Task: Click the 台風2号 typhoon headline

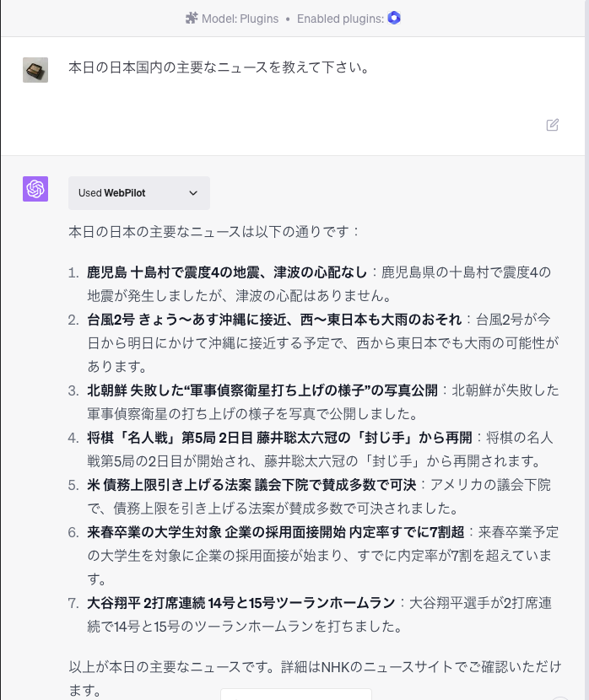Action: pos(274,320)
